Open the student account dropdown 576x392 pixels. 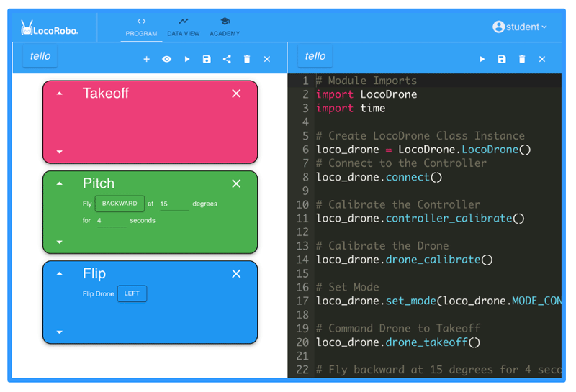(x=520, y=27)
